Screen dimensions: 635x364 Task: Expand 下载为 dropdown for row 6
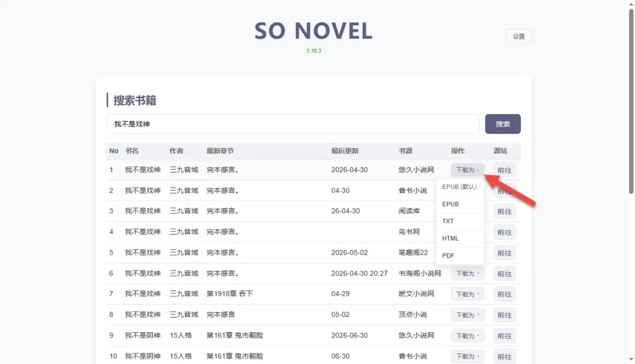(x=467, y=273)
